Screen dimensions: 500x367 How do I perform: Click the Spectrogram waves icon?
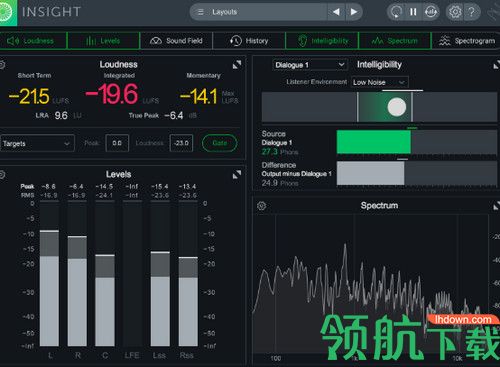pyautogui.click(x=444, y=41)
